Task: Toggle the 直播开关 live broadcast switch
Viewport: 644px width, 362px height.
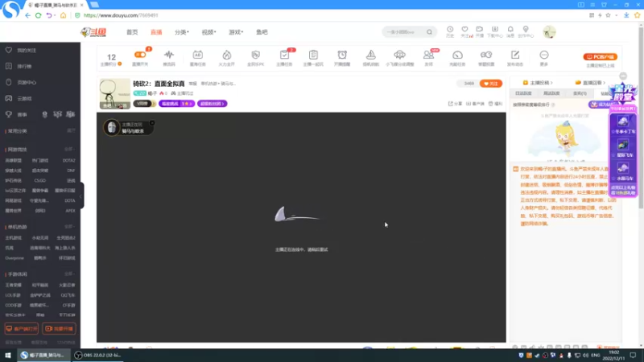Action: coord(140,55)
